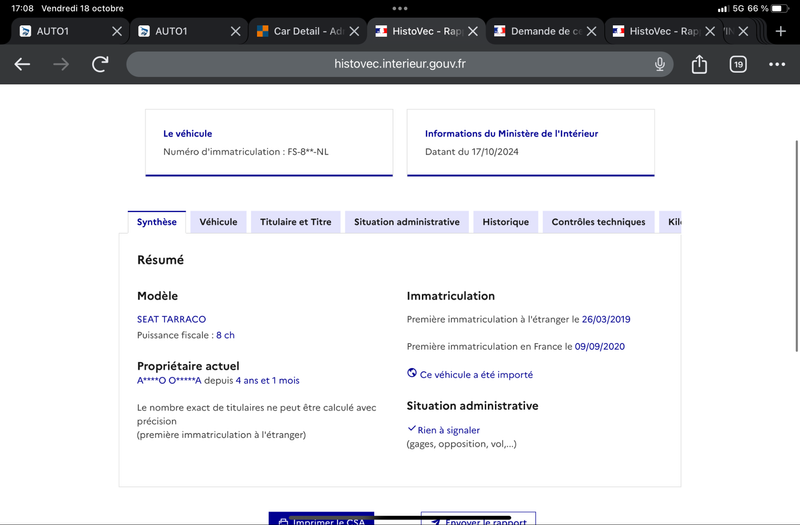This screenshot has height=525, width=800.
Task: Switch to the Demande de browser tab
Action: 537,31
